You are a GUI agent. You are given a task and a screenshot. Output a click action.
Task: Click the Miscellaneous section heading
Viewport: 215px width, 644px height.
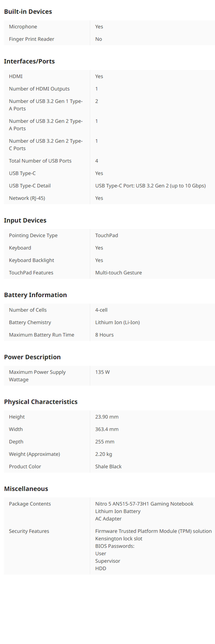point(26,489)
